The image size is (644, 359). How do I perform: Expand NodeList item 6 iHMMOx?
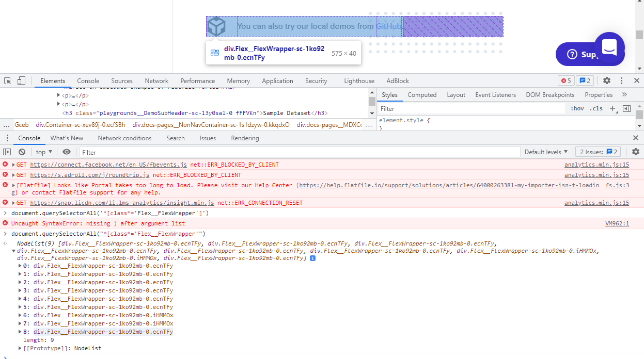[x=20, y=316]
